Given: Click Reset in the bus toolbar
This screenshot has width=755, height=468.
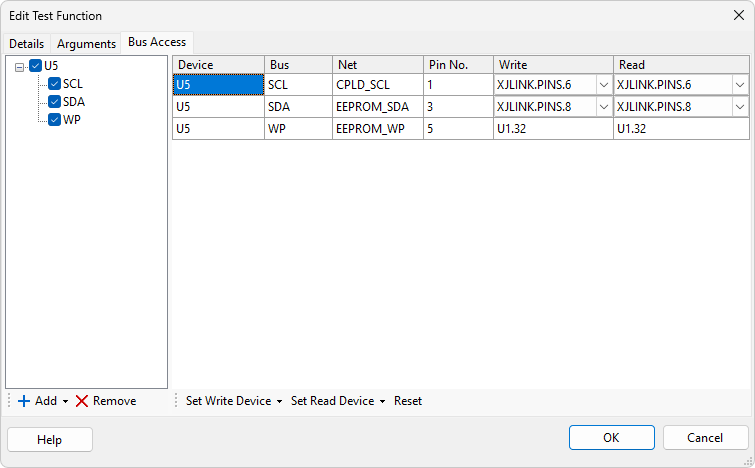Looking at the screenshot, I should pos(408,401).
